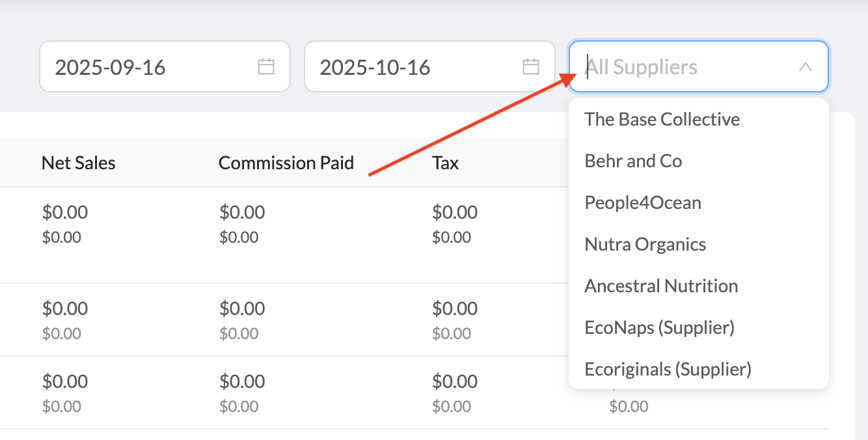Click the Commission Paid column header

(286, 163)
